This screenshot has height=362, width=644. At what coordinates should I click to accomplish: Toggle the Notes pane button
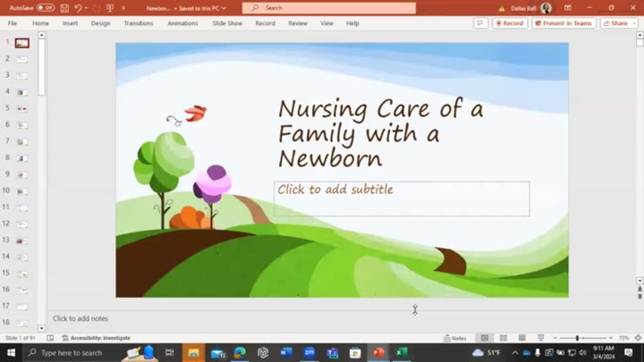454,338
